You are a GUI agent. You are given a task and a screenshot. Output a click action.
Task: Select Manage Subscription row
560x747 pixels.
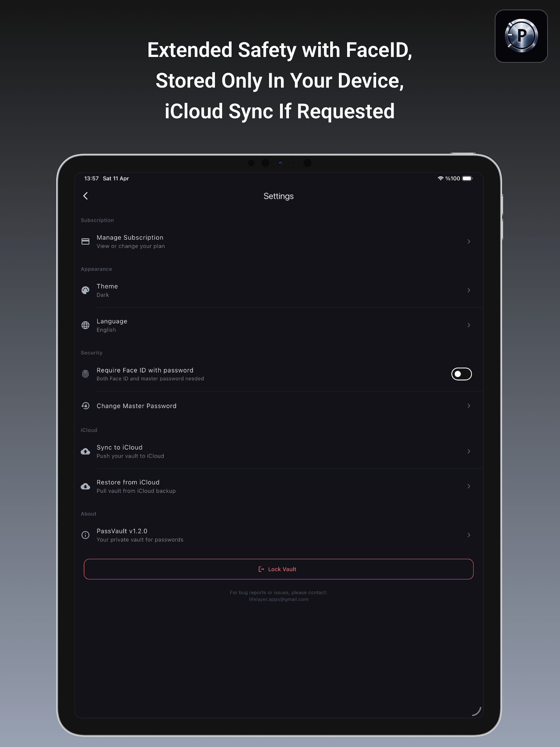click(279, 241)
